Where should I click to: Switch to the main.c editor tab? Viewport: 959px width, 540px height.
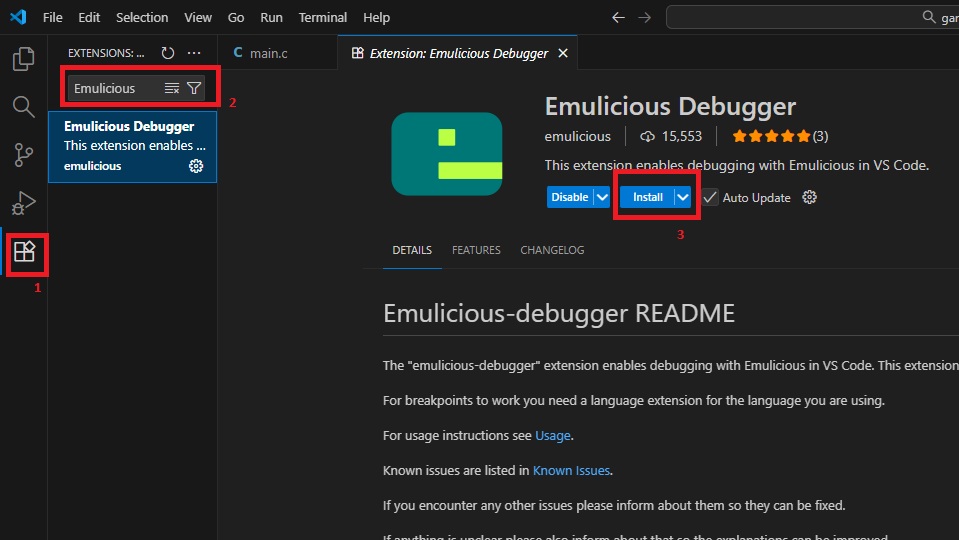pos(277,53)
